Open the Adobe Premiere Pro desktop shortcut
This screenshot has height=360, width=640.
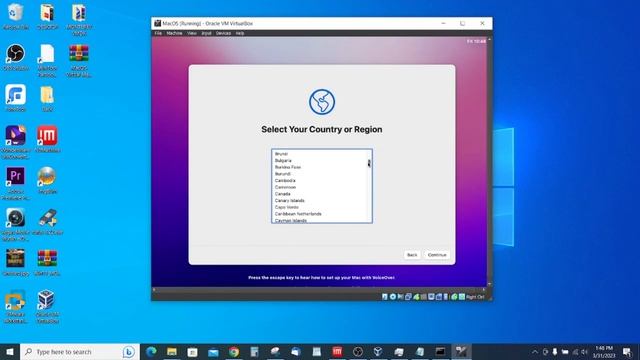tap(16, 183)
